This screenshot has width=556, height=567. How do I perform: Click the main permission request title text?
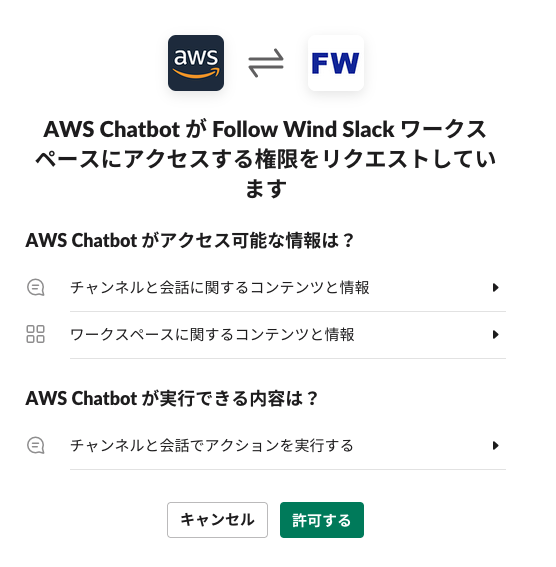266,159
